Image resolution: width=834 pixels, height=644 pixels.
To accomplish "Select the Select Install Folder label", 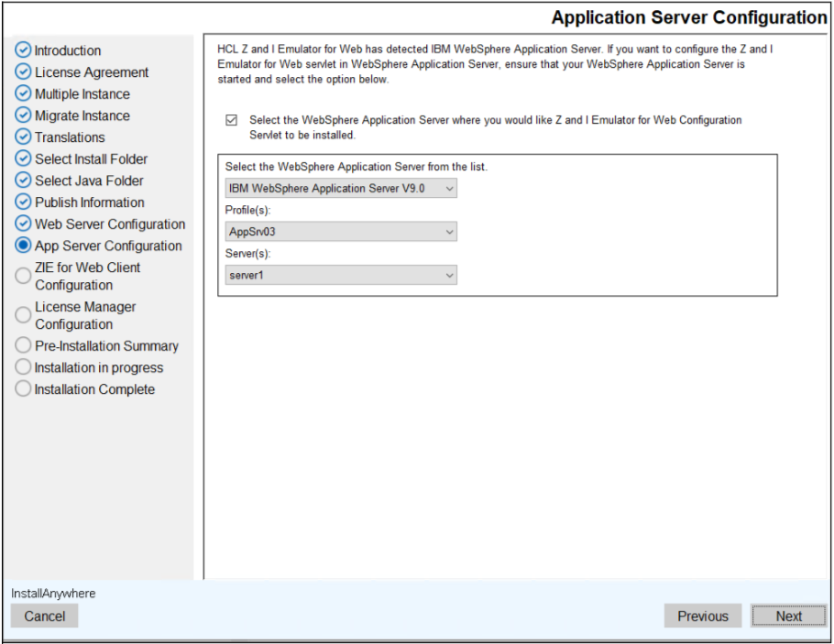I will (91, 159).
